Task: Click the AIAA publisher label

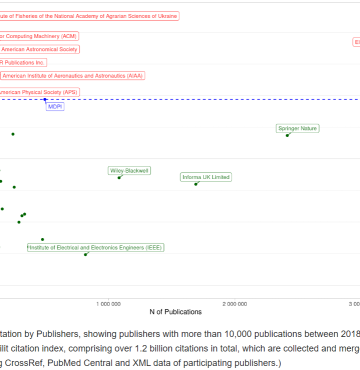Action: click(72, 76)
